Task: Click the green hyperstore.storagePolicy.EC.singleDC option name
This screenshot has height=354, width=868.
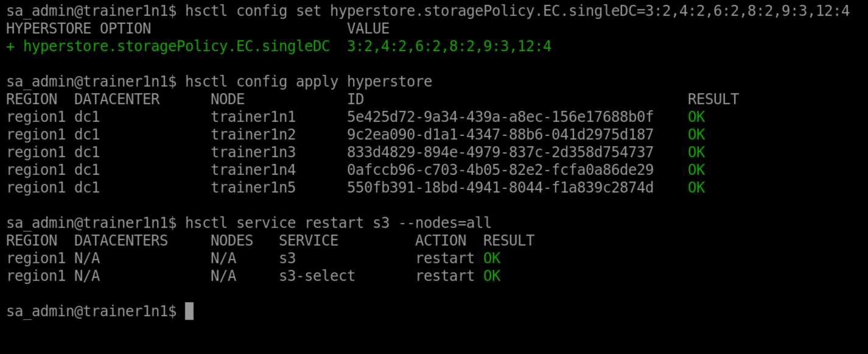Action: coord(177,46)
